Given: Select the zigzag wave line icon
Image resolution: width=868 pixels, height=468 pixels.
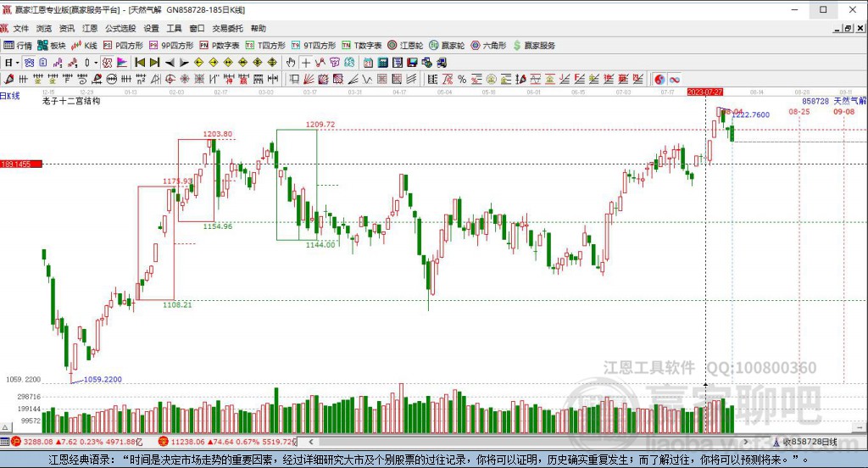Looking at the screenshot, I should click(366, 79).
